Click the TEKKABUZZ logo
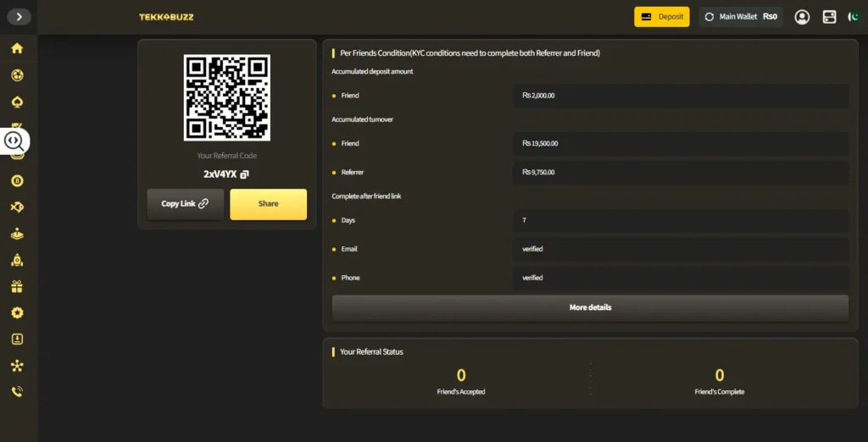Viewport: 868px width, 442px height. 166,17
